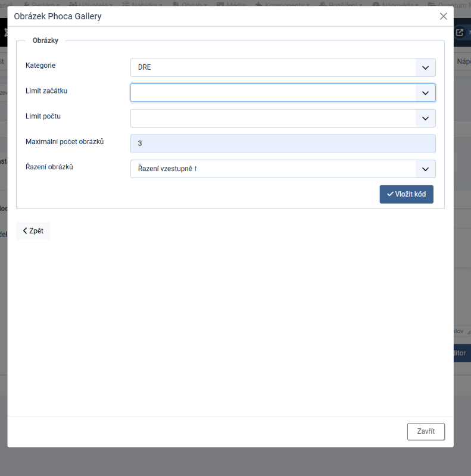Expand the Limit začátku dropdown
Viewport: 471px width, 476px height.
coord(283,93)
